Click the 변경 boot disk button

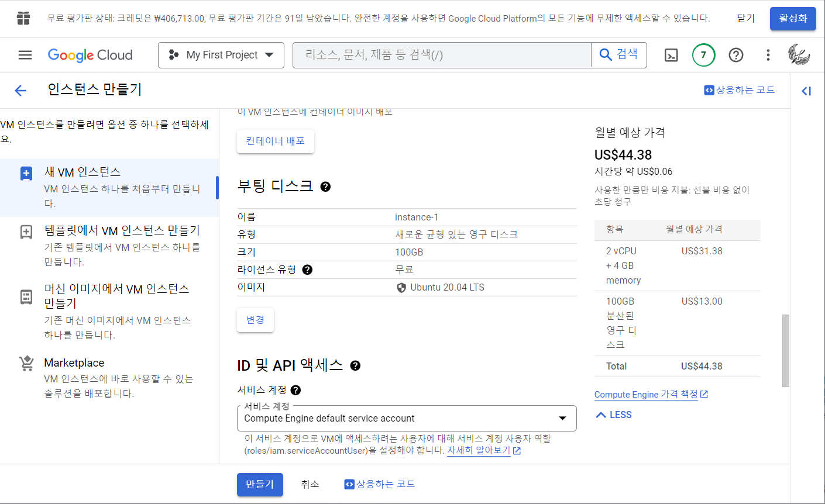(x=255, y=320)
